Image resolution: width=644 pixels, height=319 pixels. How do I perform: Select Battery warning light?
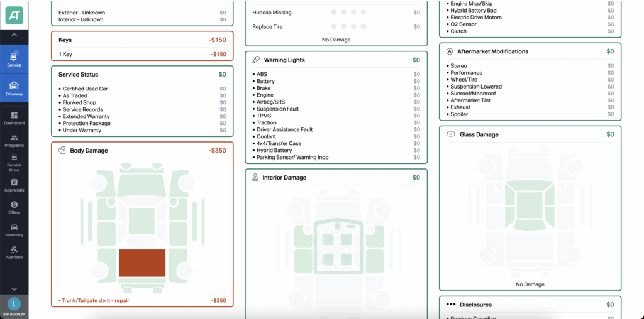click(x=336, y=81)
